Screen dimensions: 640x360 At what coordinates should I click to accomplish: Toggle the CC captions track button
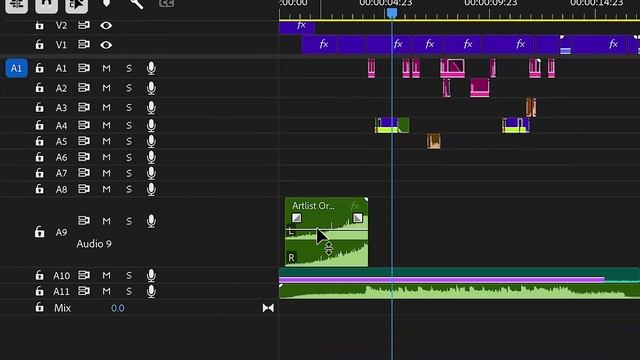pos(167,3)
